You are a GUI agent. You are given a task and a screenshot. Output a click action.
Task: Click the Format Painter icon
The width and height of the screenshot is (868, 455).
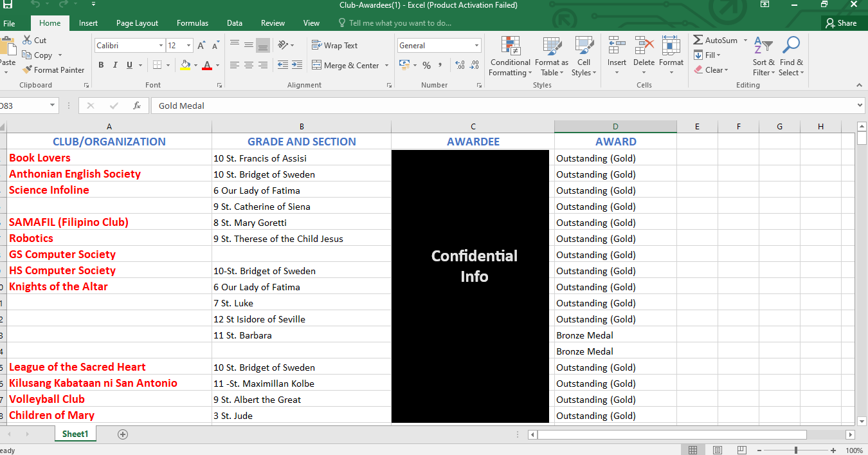(x=28, y=70)
